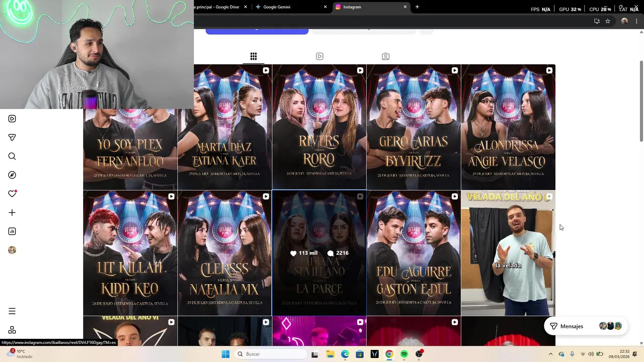
Task: Open profile avatar in Instagram sidebar
Action: [12, 250]
